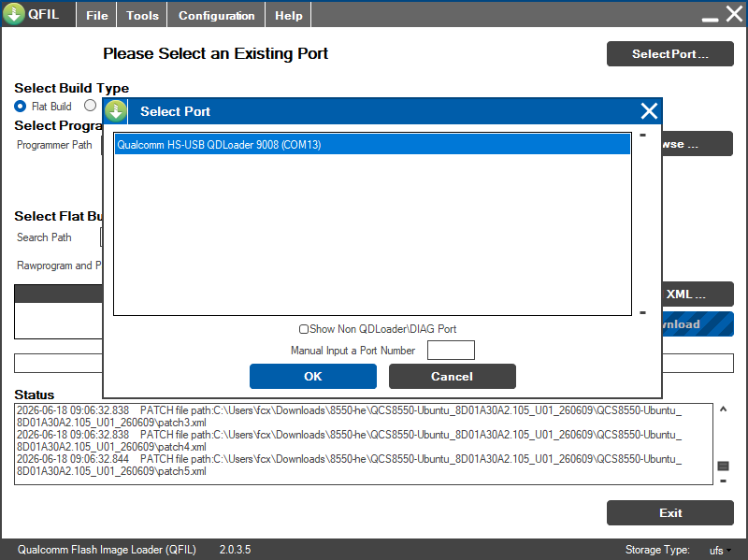Open the Configuration menu
The height and width of the screenshot is (560, 748).
[217, 15]
